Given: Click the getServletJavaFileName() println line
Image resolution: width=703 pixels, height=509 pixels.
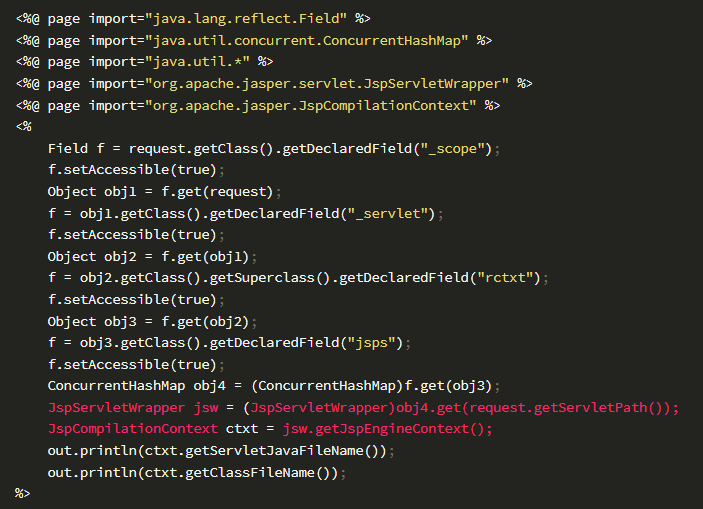Looking at the screenshot, I should [x=221, y=451].
